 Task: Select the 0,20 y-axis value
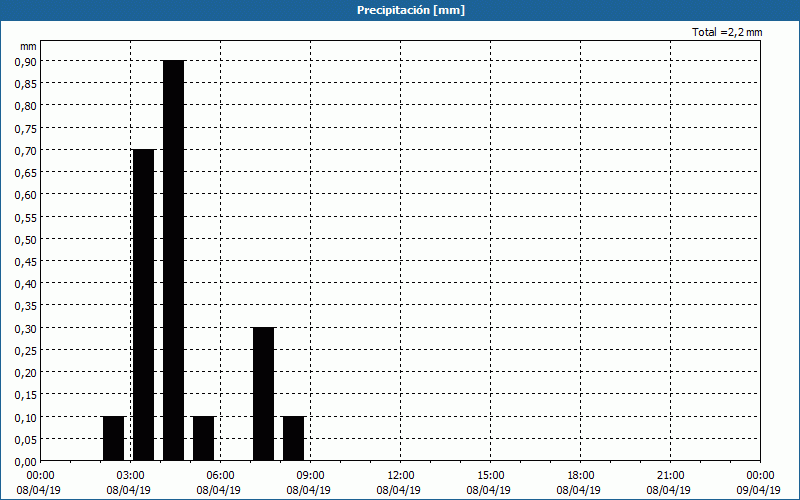[26, 373]
